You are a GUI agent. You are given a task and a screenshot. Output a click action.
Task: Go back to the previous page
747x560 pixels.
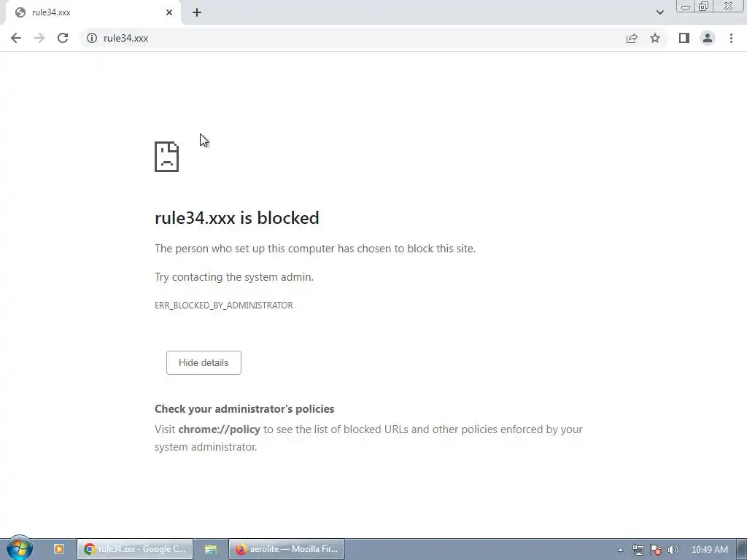click(x=16, y=38)
